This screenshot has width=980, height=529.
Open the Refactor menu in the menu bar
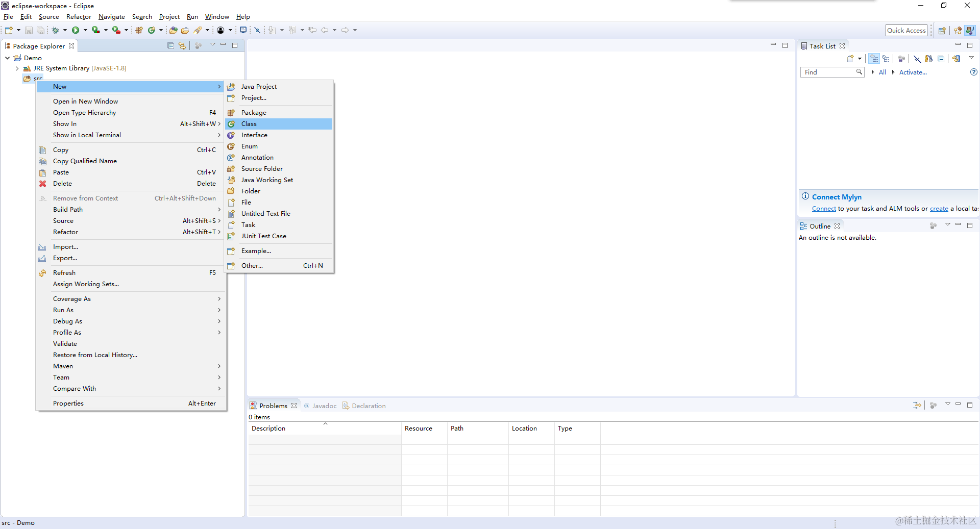click(x=79, y=17)
